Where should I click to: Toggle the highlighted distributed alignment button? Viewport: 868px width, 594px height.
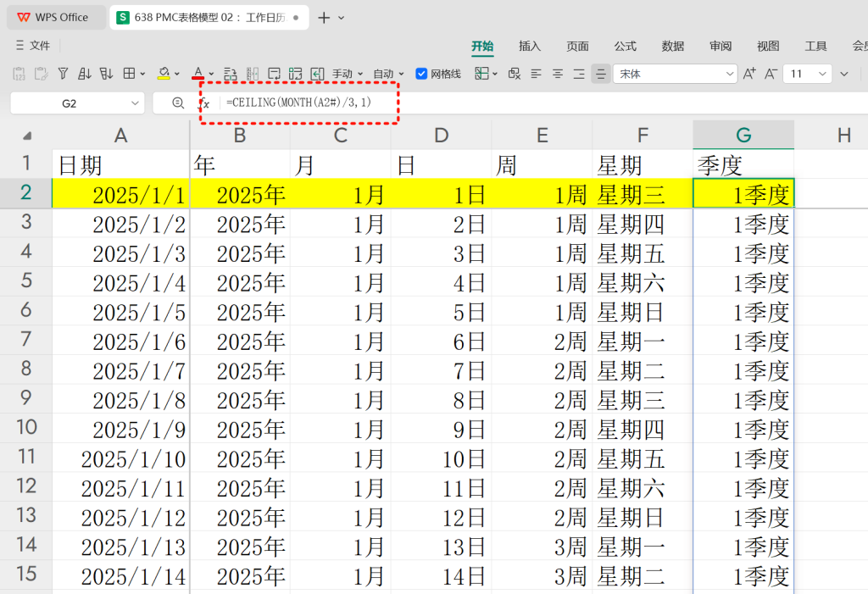(x=601, y=74)
